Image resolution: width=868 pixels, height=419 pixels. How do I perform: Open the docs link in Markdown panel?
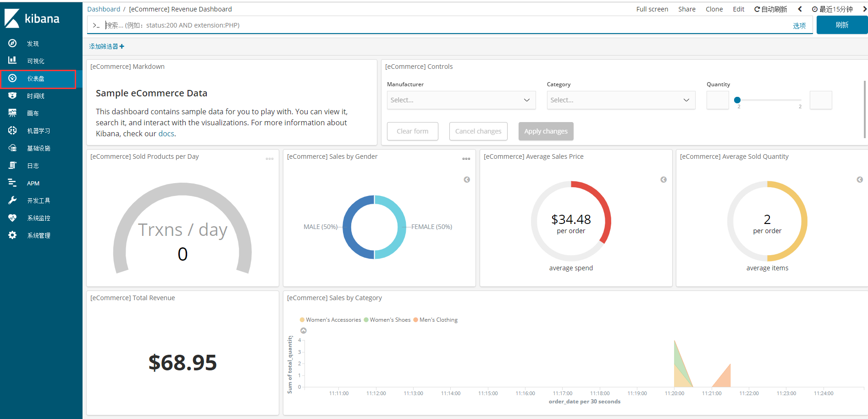[166, 134]
